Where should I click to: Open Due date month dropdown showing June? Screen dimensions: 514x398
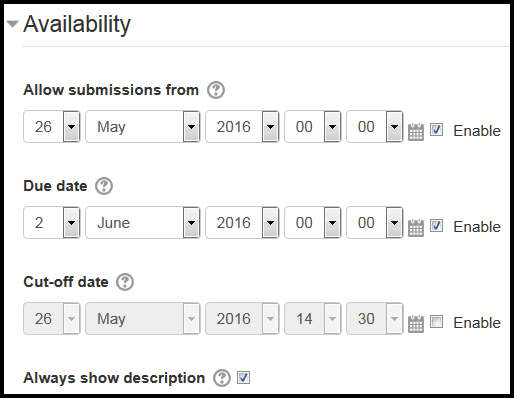click(143, 223)
